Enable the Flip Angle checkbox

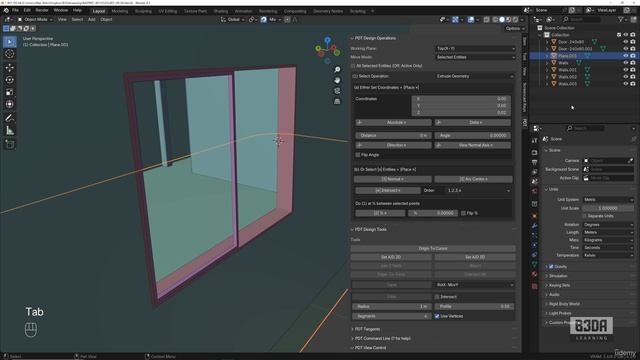coord(358,155)
